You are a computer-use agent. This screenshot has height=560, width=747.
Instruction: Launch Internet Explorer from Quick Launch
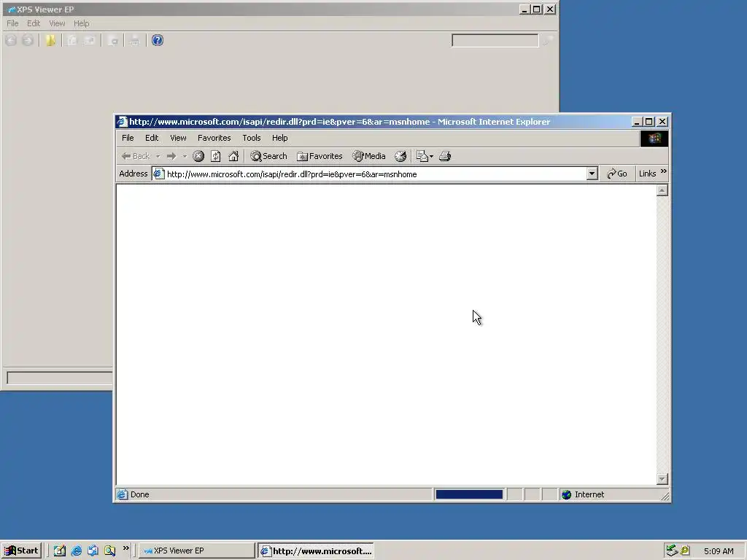click(76, 551)
